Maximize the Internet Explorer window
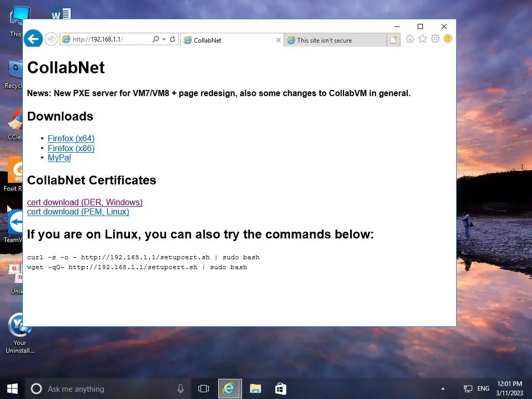Image resolution: width=532 pixels, height=399 pixels. (x=420, y=26)
